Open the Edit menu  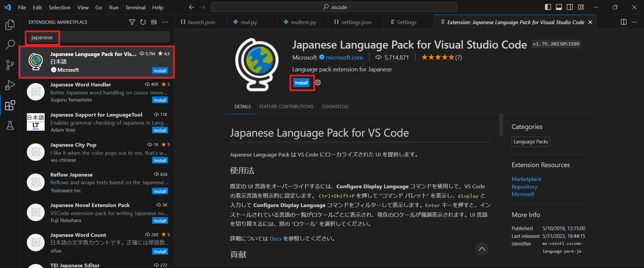(37, 7)
